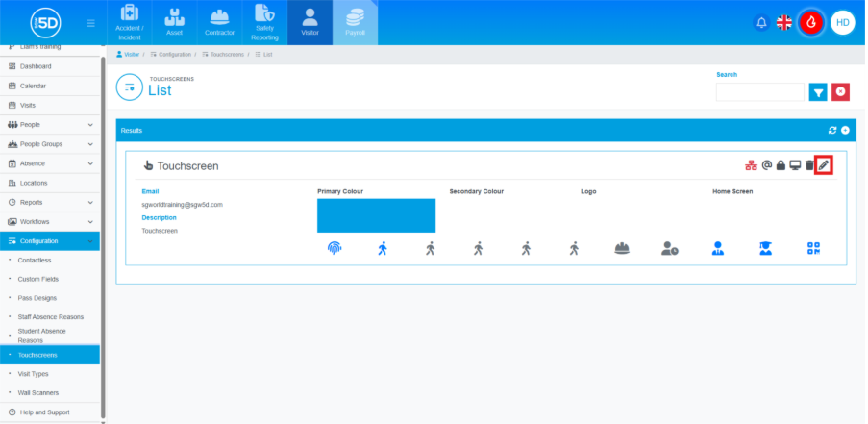
Task: Expand the People menu
Action: [x=50, y=125]
